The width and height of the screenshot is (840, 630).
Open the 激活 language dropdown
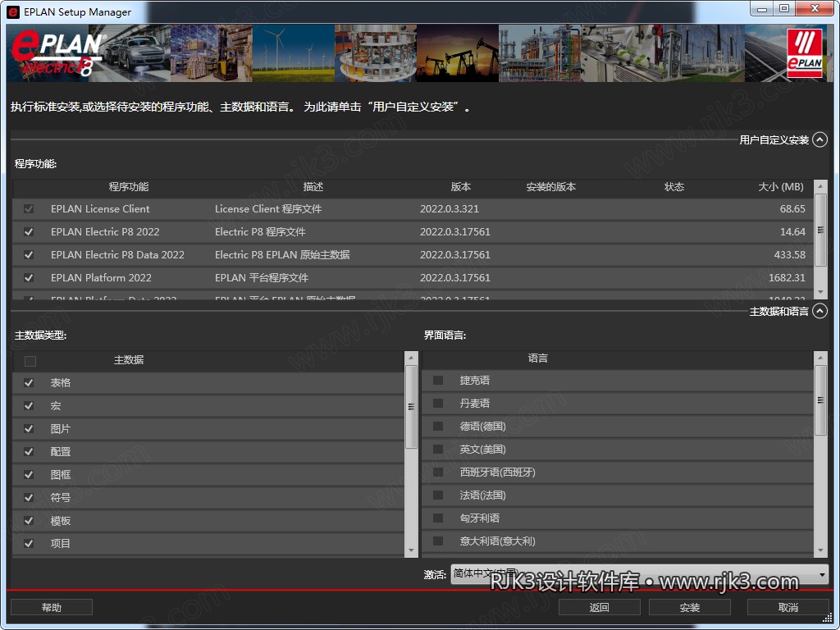point(640,574)
